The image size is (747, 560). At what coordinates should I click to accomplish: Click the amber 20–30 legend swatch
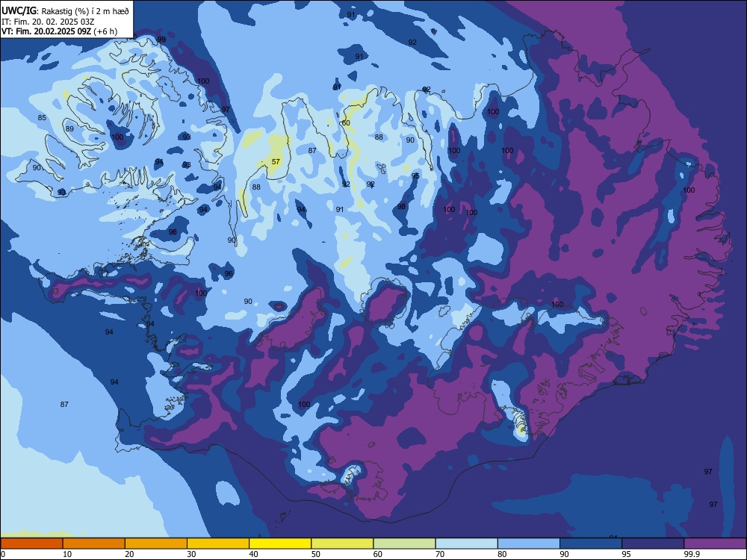[x=156, y=544]
